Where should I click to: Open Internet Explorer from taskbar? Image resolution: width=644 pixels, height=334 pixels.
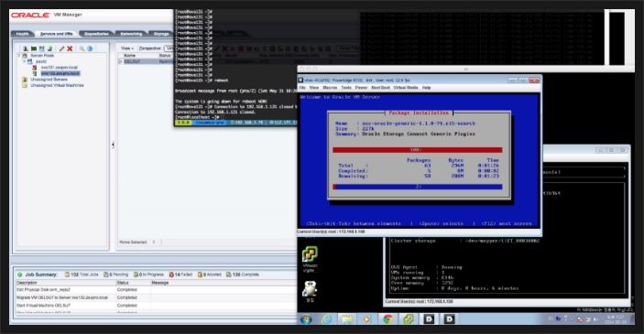327,319
